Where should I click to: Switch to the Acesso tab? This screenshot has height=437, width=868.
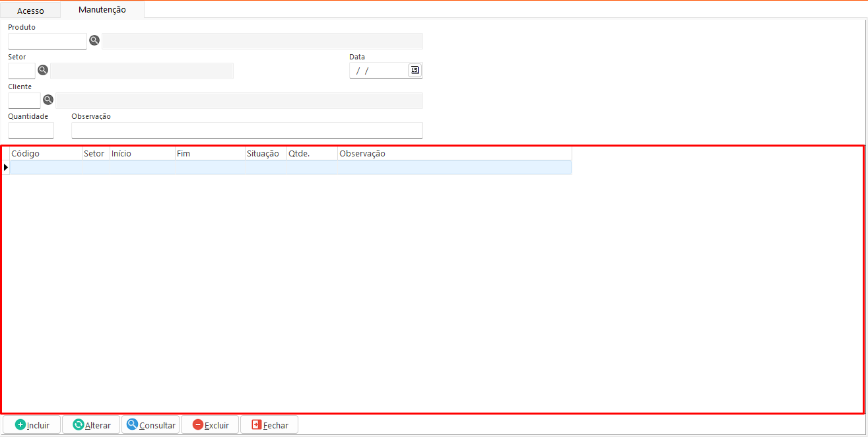click(30, 11)
